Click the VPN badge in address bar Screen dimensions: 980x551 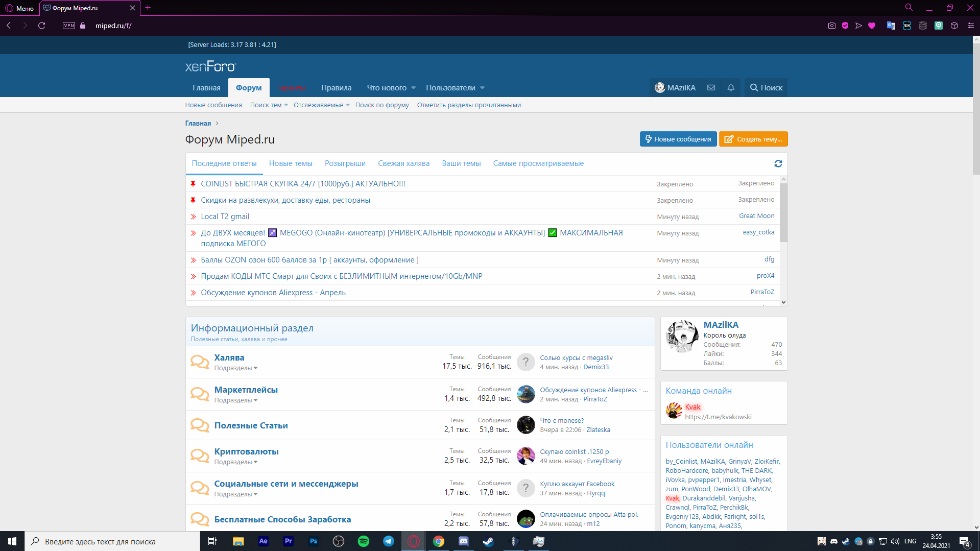click(69, 26)
